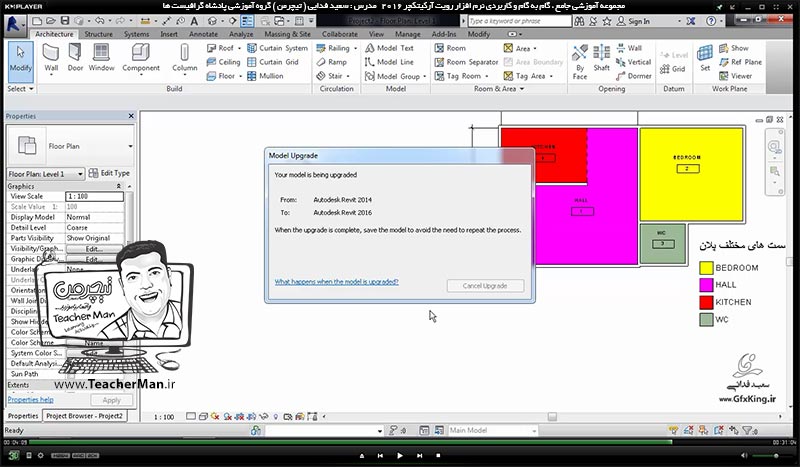Screen dimensions: 800x467
Task: Click the Edit Type button
Action: [109, 174]
